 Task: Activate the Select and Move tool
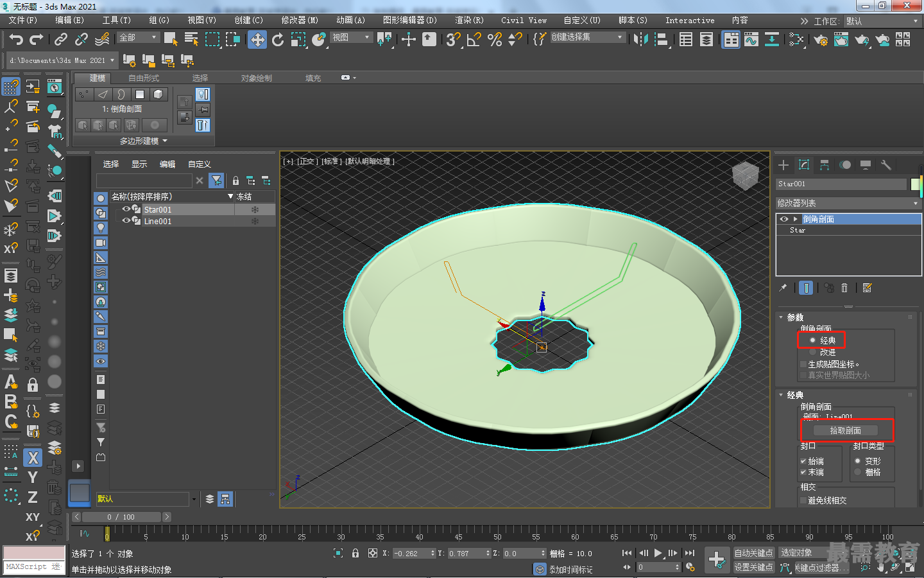coord(257,40)
